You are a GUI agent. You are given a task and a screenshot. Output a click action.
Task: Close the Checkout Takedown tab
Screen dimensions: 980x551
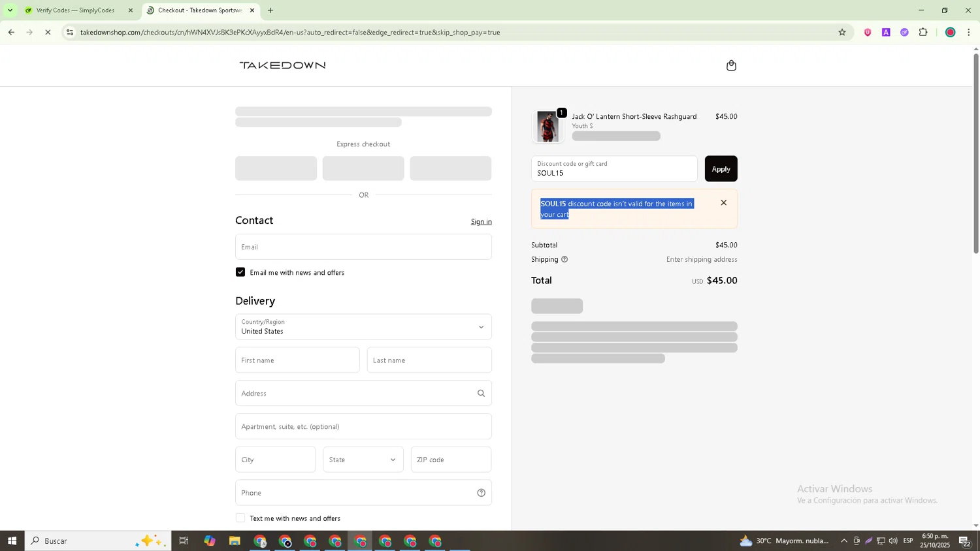(252, 10)
